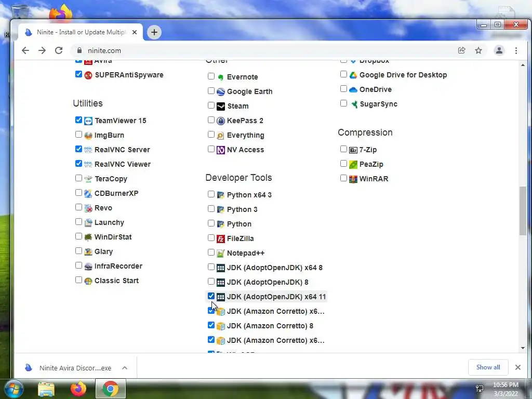Check the Launchy checkbox

(x=78, y=222)
